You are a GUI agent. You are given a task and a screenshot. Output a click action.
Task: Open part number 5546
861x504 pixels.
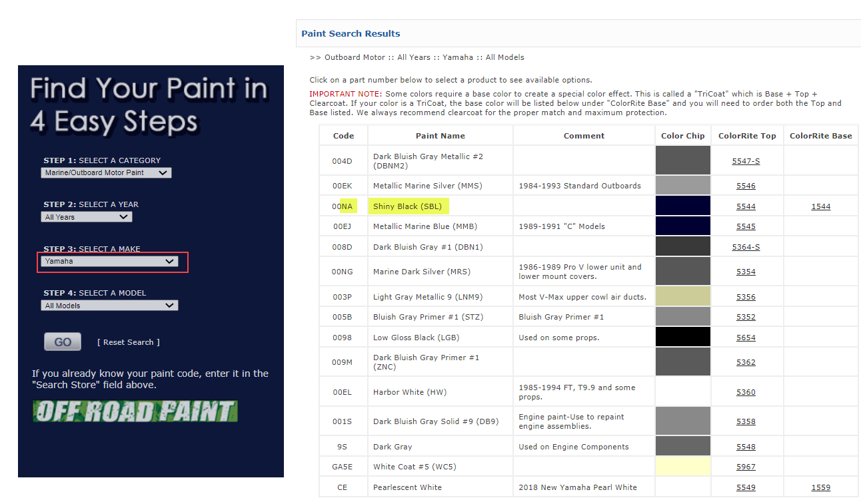[746, 186]
